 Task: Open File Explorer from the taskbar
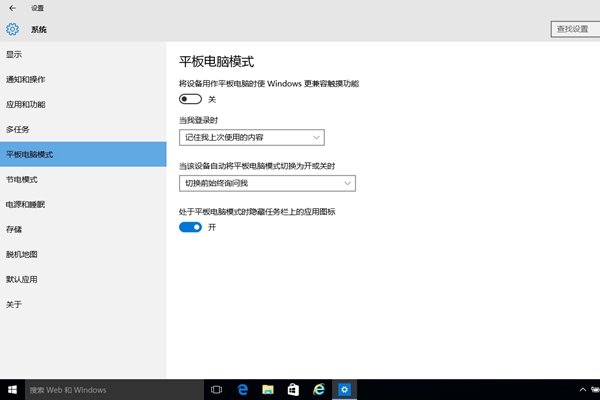(268, 390)
